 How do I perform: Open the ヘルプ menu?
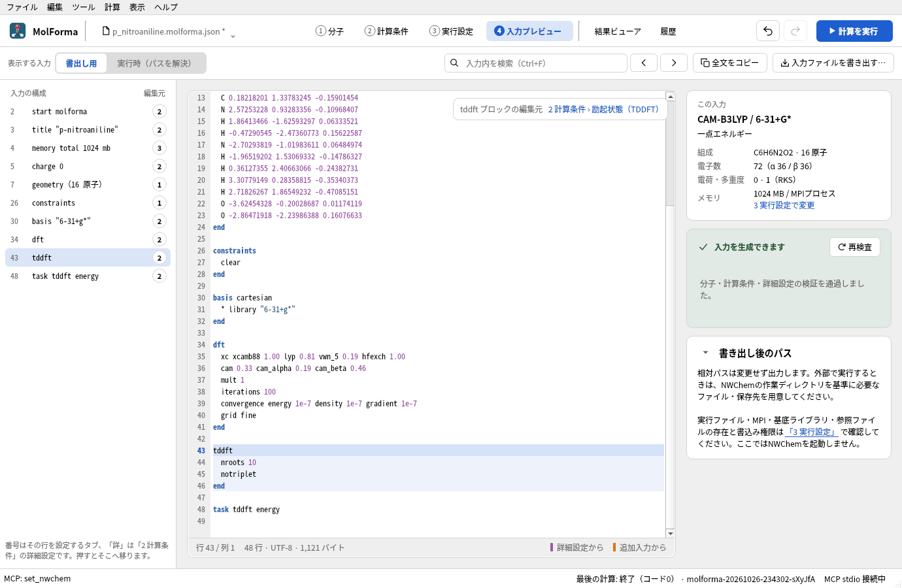[x=166, y=7]
